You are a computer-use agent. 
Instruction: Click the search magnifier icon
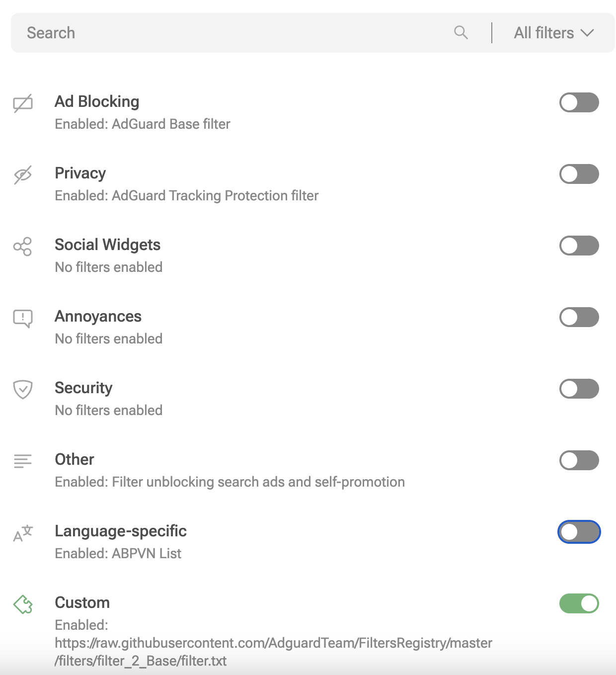pyautogui.click(x=461, y=33)
